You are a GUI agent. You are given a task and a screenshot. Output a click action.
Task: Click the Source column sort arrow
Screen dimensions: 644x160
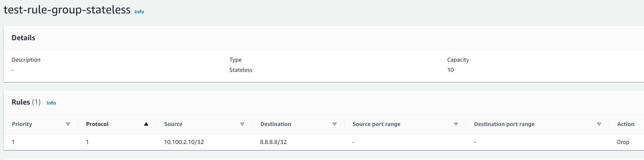pos(242,124)
